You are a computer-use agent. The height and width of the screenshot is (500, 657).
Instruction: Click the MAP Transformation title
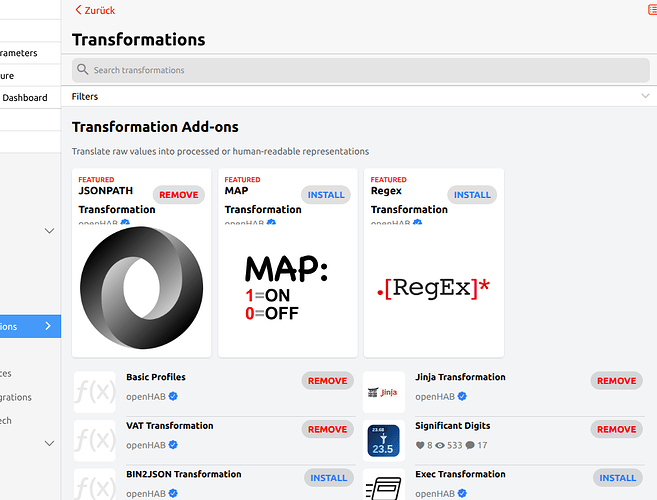click(263, 200)
